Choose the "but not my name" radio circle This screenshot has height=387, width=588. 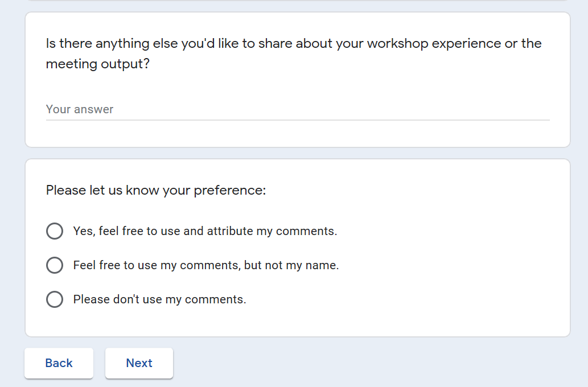55,265
